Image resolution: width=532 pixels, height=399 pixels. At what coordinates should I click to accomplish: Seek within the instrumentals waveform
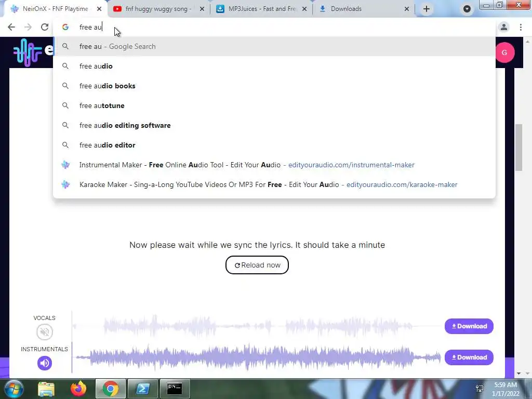tap(257, 357)
